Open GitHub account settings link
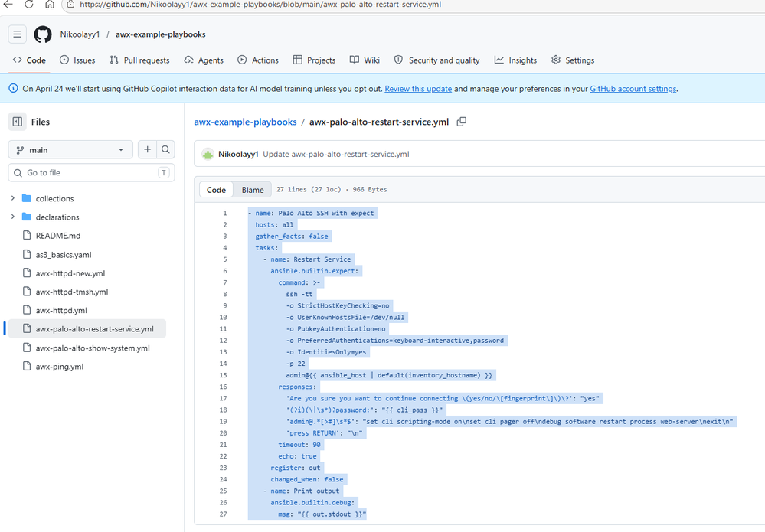 (x=633, y=89)
